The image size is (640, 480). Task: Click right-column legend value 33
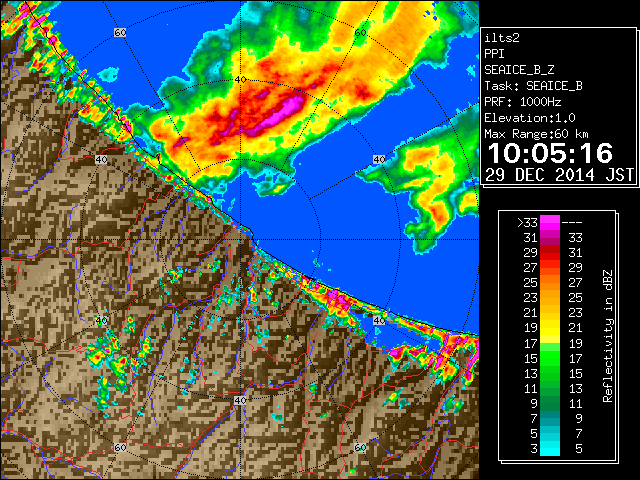point(576,238)
